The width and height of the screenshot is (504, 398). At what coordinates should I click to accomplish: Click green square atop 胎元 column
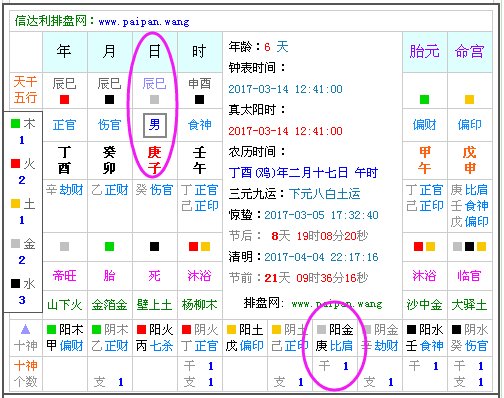[x=424, y=100]
